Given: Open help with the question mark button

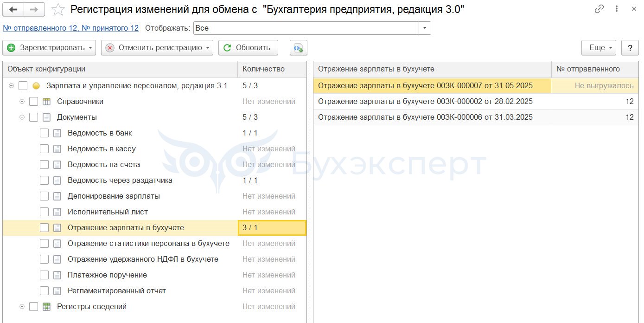Looking at the screenshot, I should (x=630, y=48).
